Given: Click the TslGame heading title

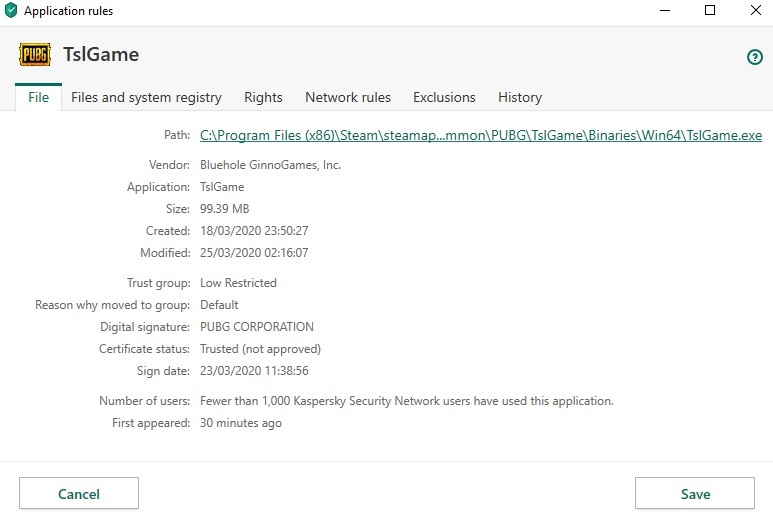Looking at the screenshot, I should click(101, 54).
